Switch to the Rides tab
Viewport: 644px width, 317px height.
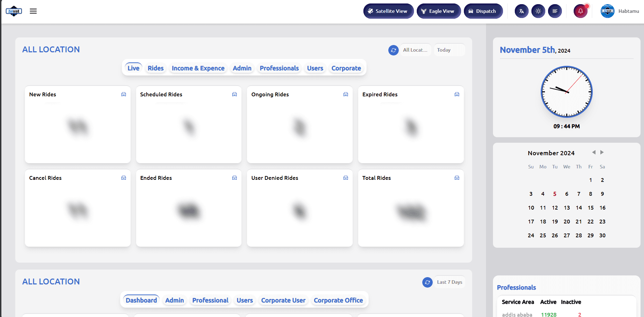(x=156, y=68)
